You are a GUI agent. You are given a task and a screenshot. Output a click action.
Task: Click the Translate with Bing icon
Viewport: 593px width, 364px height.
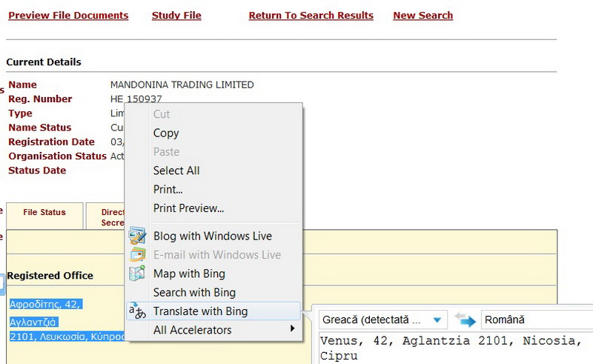(138, 311)
